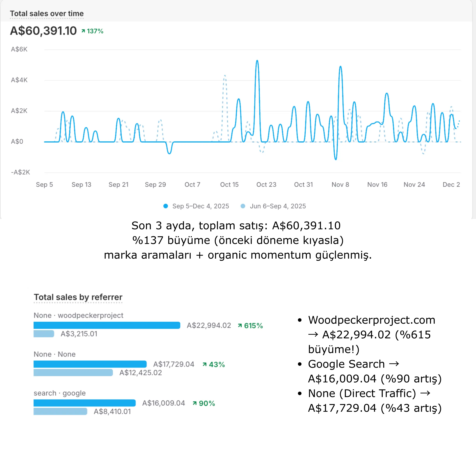
Task: Click the None · None current period bar
Action: (x=90, y=364)
